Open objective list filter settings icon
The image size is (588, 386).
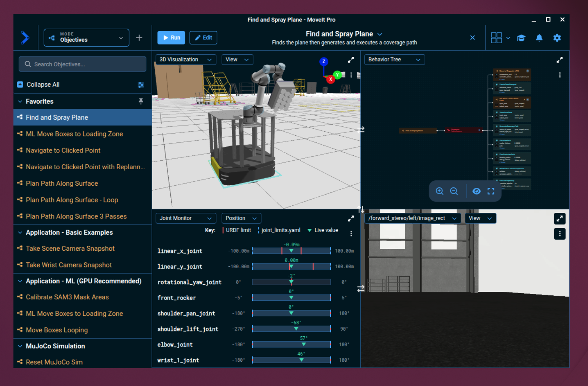[141, 85]
